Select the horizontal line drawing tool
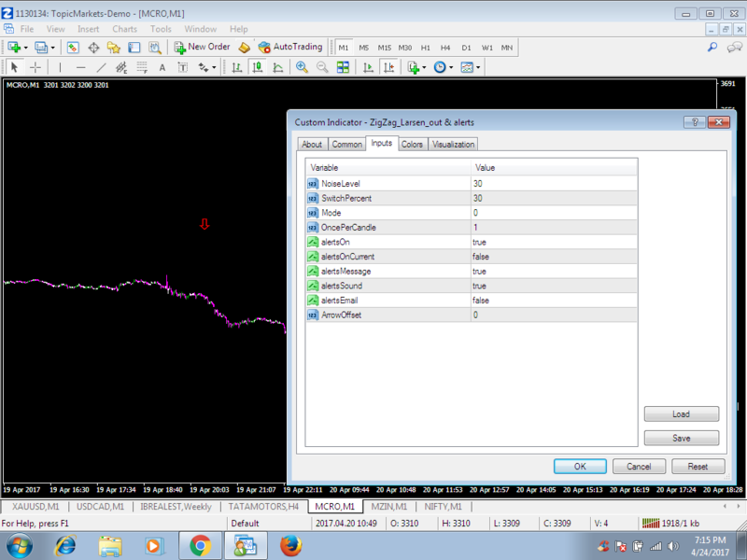Viewport: 747px width, 560px height. click(x=80, y=67)
